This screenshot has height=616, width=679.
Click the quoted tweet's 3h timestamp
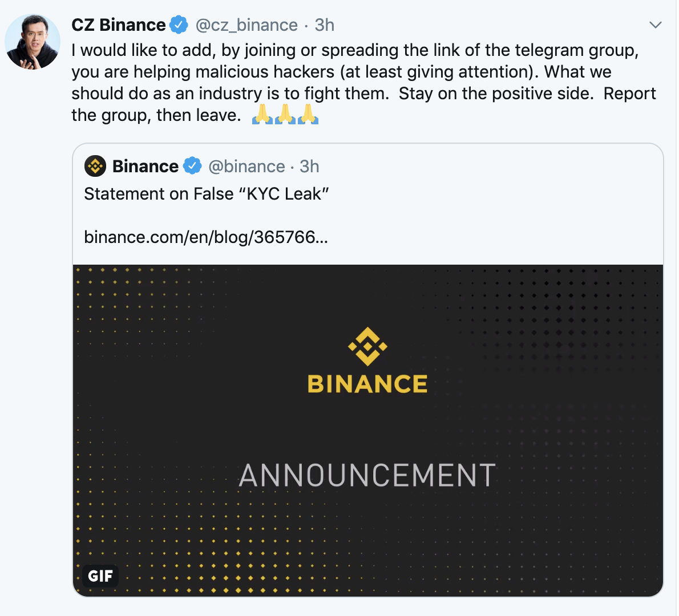309,166
